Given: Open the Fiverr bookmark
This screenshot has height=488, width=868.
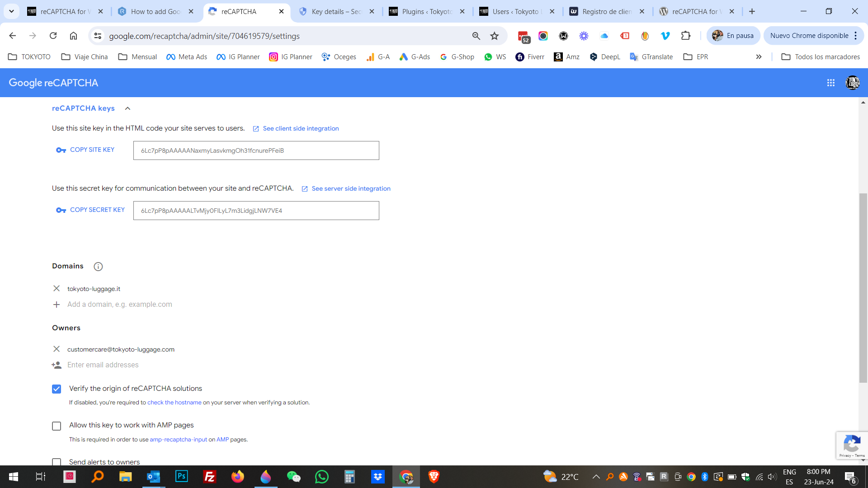Looking at the screenshot, I should (530, 57).
